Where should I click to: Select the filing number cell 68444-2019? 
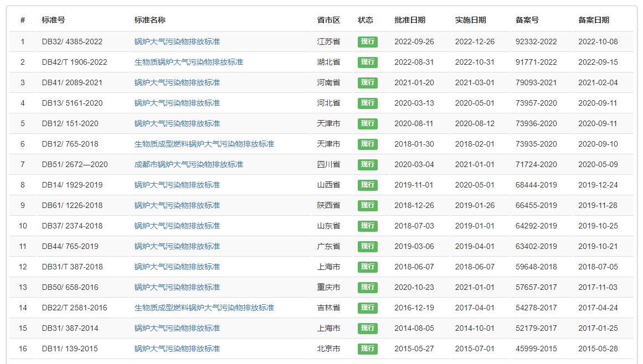(536, 185)
